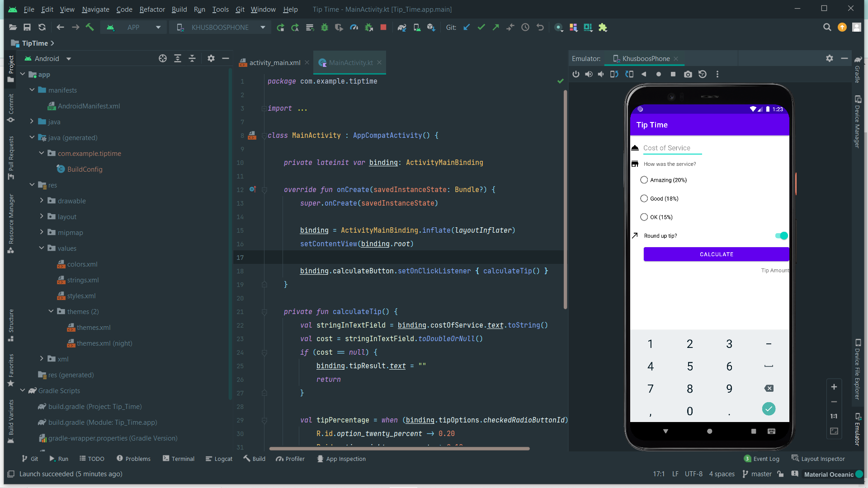Expand the drawable folder
The width and height of the screenshot is (868, 488).
tap(42, 201)
